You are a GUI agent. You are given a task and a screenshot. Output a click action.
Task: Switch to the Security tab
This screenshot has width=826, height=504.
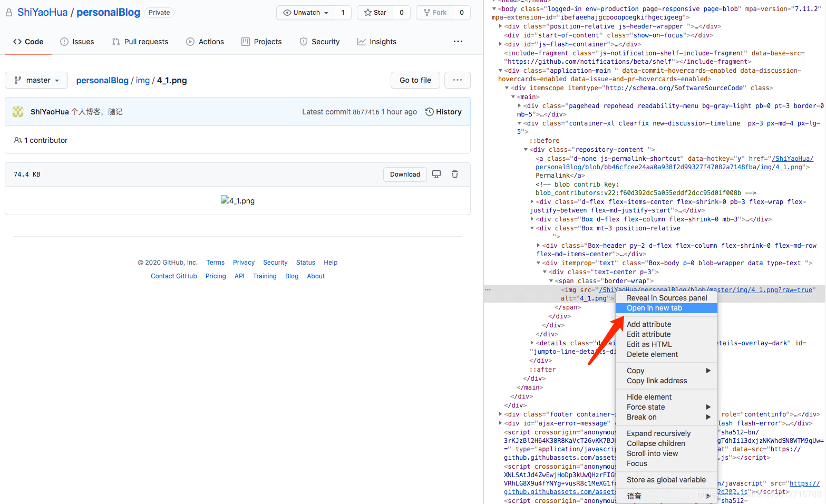319,42
